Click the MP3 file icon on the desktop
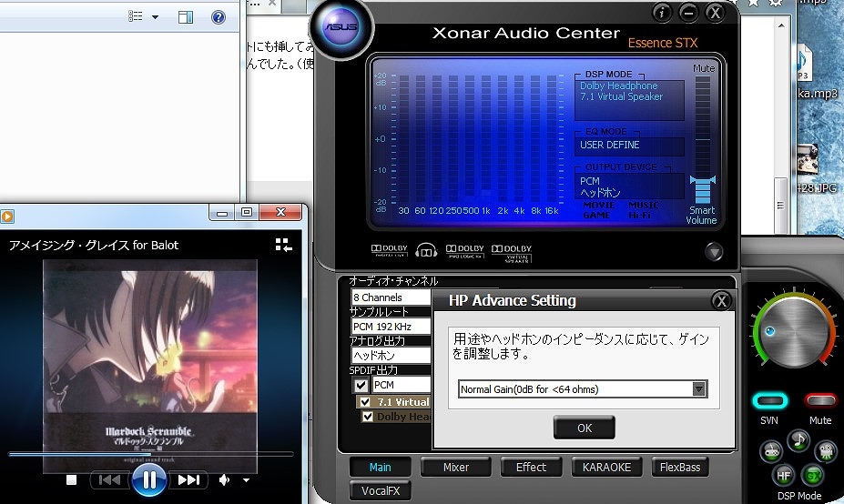Image resolution: width=844 pixels, height=504 pixels. pyautogui.click(x=805, y=62)
